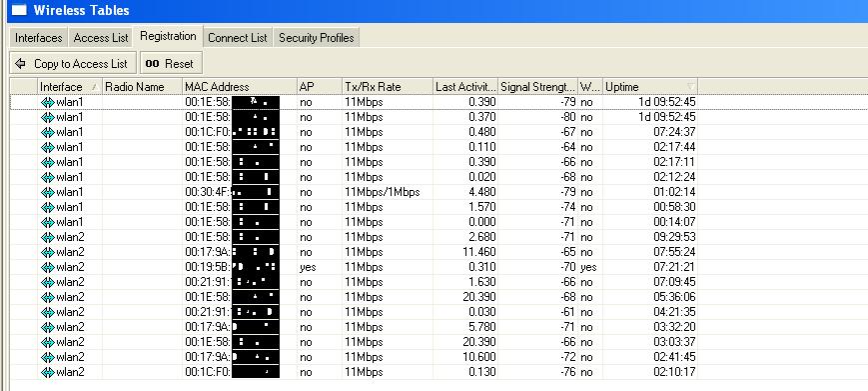Select wlan1 interface icon in row with uptime 02:17:44
The height and width of the screenshot is (391, 868).
[48, 147]
